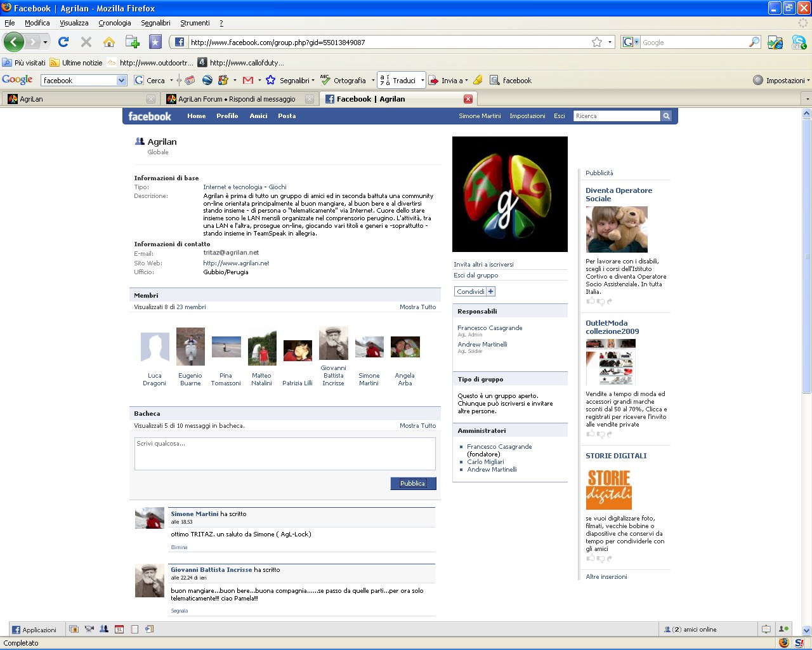Click the Firefox back arrow button

[13, 42]
